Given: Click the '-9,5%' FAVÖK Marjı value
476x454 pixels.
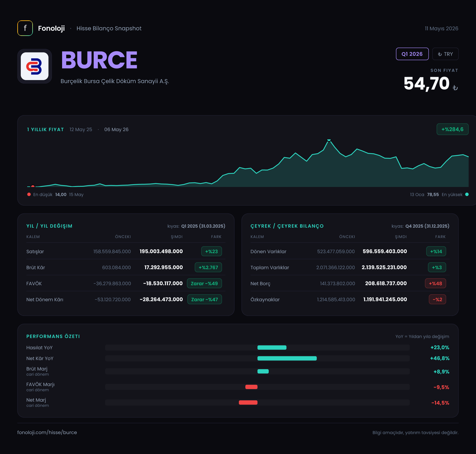Looking at the screenshot, I should coord(441,387).
